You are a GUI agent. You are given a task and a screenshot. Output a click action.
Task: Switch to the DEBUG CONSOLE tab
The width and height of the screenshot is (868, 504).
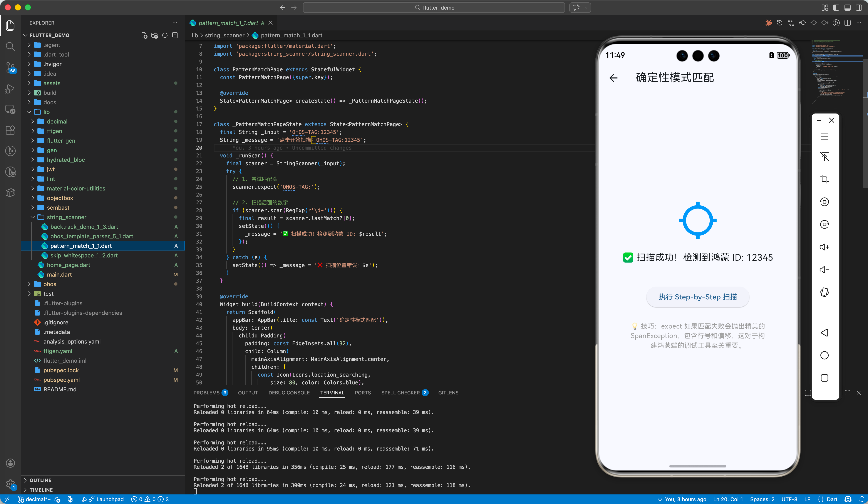(x=289, y=392)
